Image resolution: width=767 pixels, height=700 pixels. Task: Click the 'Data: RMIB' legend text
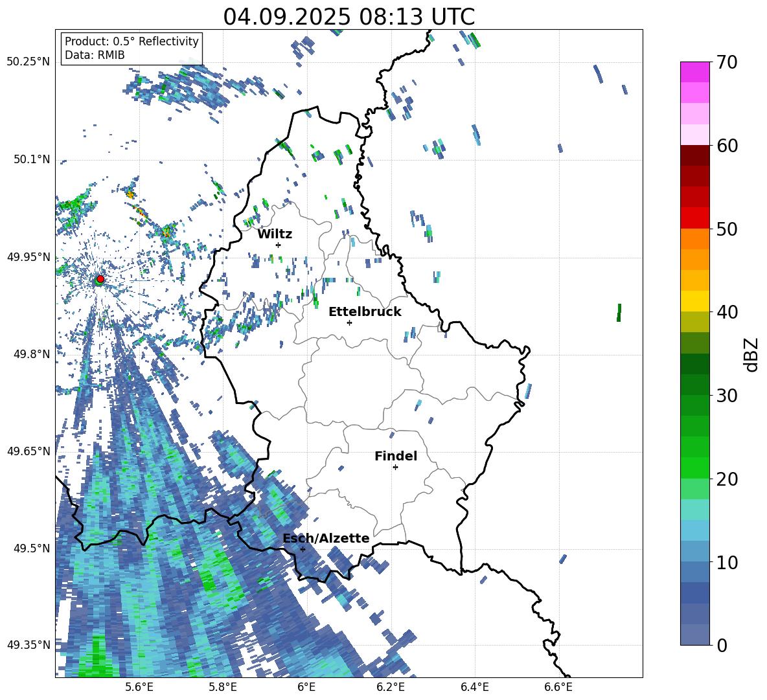point(95,55)
